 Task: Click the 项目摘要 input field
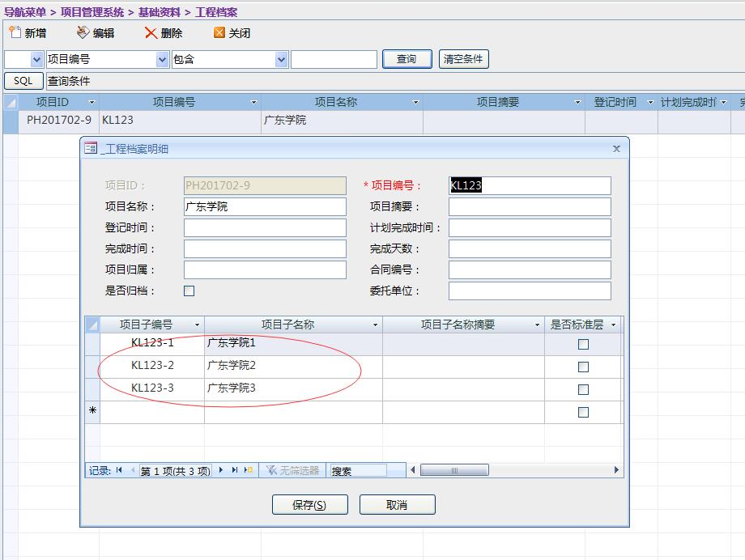pyautogui.click(x=530, y=206)
